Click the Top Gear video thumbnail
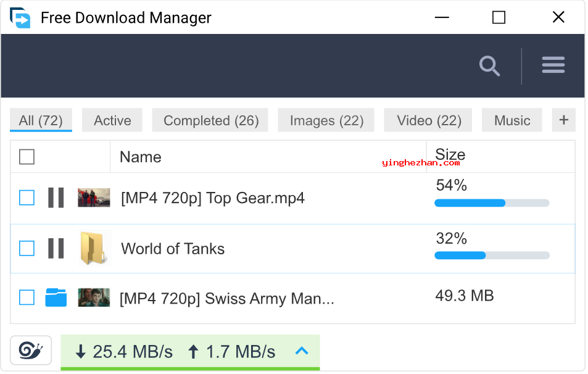The height and width of the screenshot is (374, 588). (x=94, y=197)
